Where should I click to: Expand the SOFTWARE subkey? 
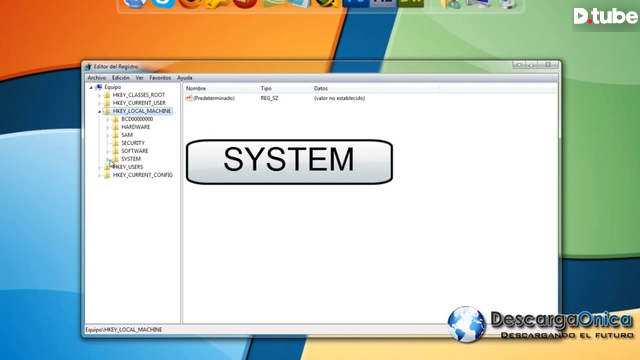(108, 151)
